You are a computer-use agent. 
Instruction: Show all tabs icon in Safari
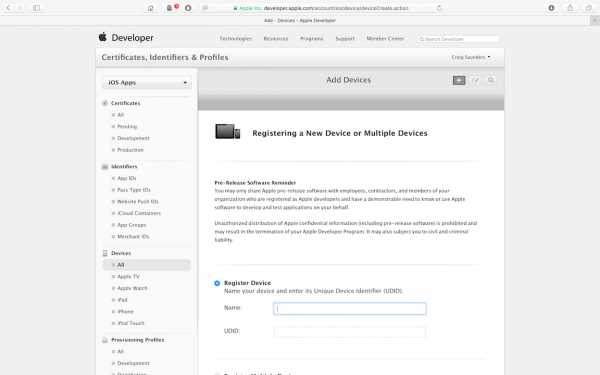tap(589, 8)
